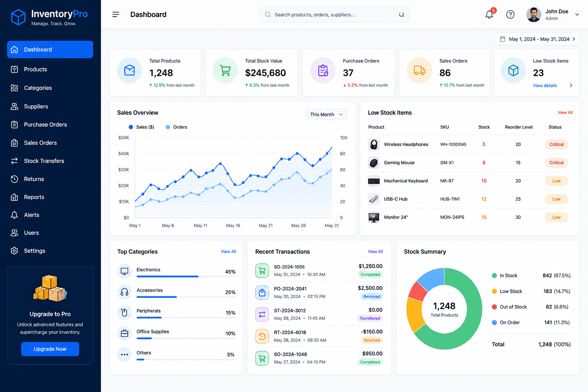Click the InventoryPro cube logo icon
588x392 pixels.
click(18, 17)
